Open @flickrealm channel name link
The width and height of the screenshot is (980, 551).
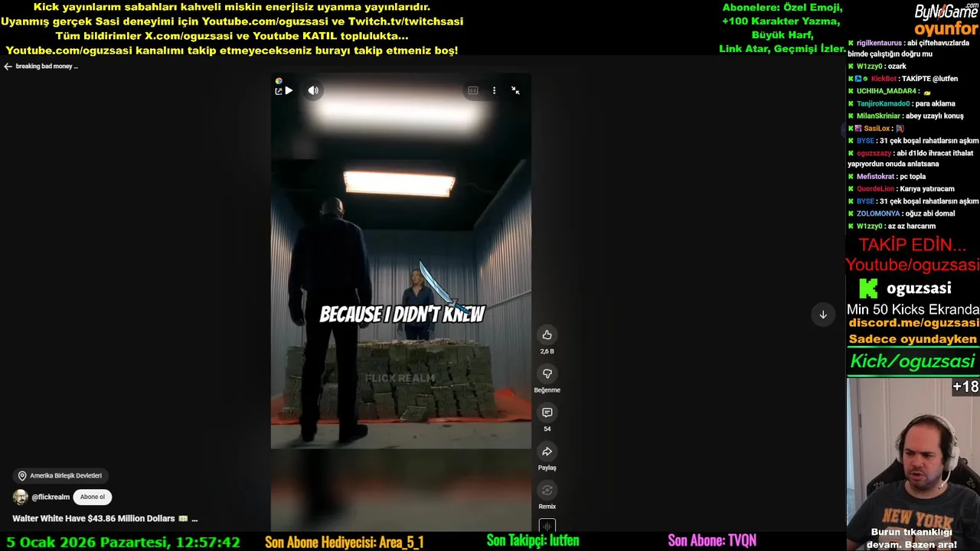(x=51, y=497)
